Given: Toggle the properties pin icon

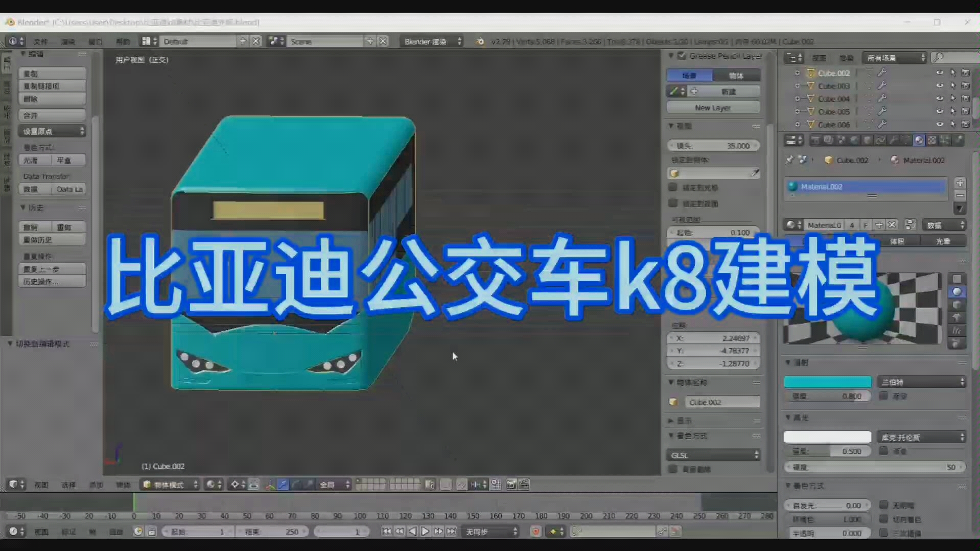Looking at the screenshot, I should click(x=790, y=160).
